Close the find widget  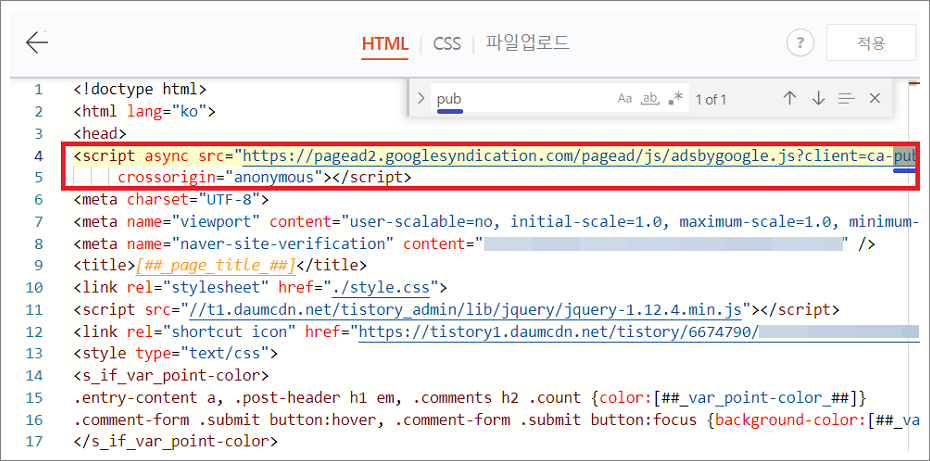click(x=874, y=98)
